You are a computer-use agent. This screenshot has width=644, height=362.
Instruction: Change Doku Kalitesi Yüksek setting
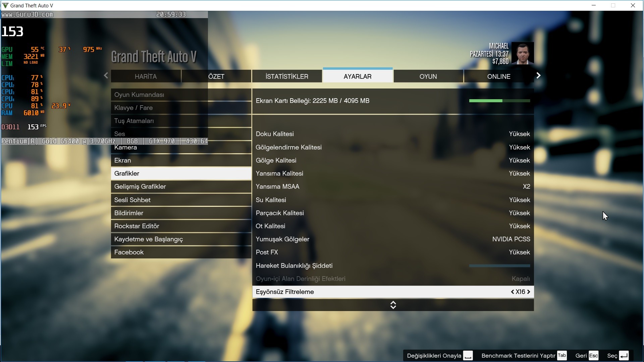coord(519,134)
